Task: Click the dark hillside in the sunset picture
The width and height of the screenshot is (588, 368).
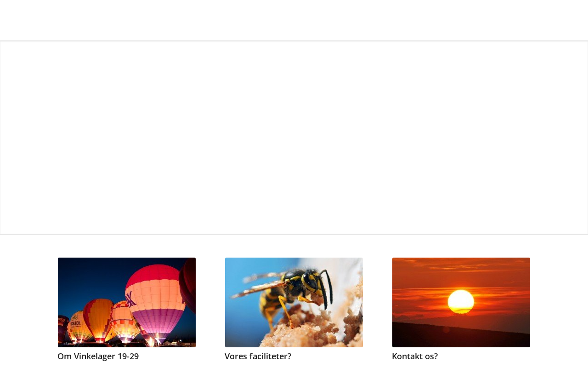Action: [461, 334]
